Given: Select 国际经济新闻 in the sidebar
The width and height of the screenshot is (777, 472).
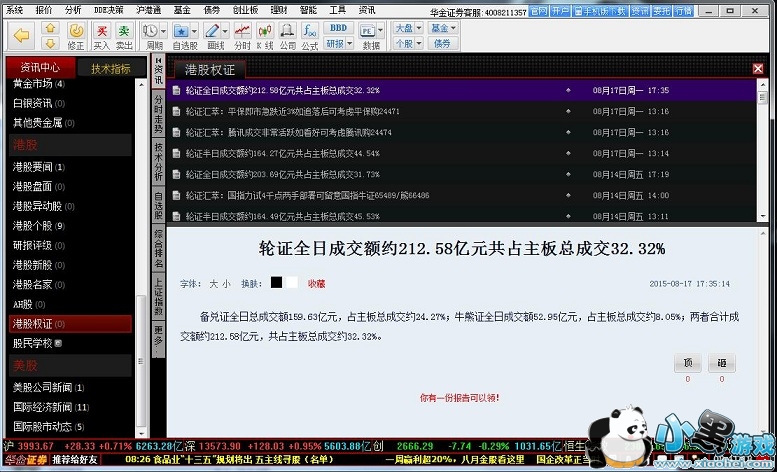Looking at the screenshot, I should click(51, 407).
